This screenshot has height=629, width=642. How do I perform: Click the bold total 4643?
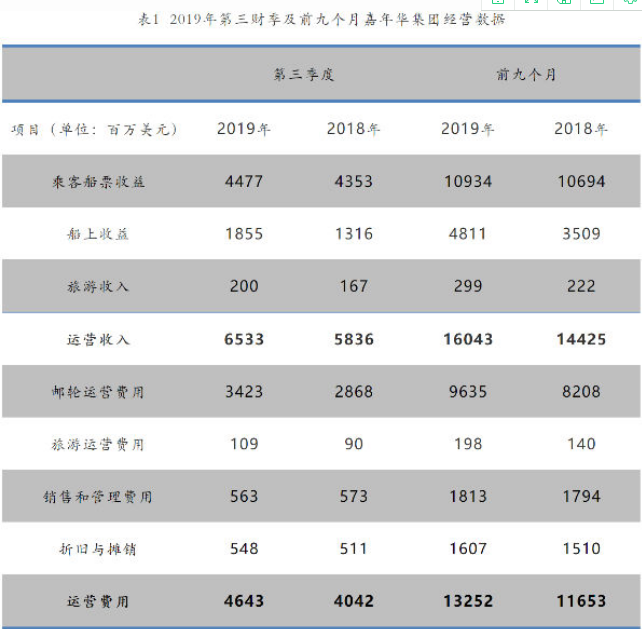click(244, 602)
